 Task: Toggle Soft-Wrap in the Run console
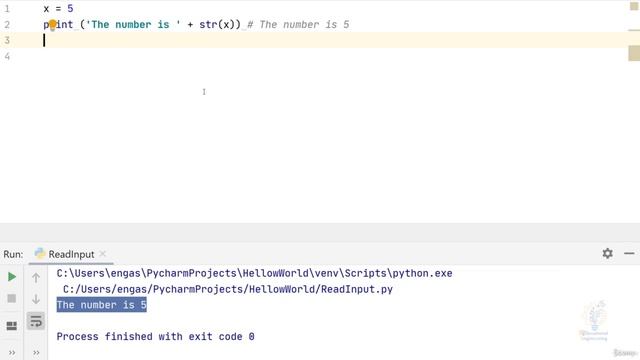tap(36, 321)
